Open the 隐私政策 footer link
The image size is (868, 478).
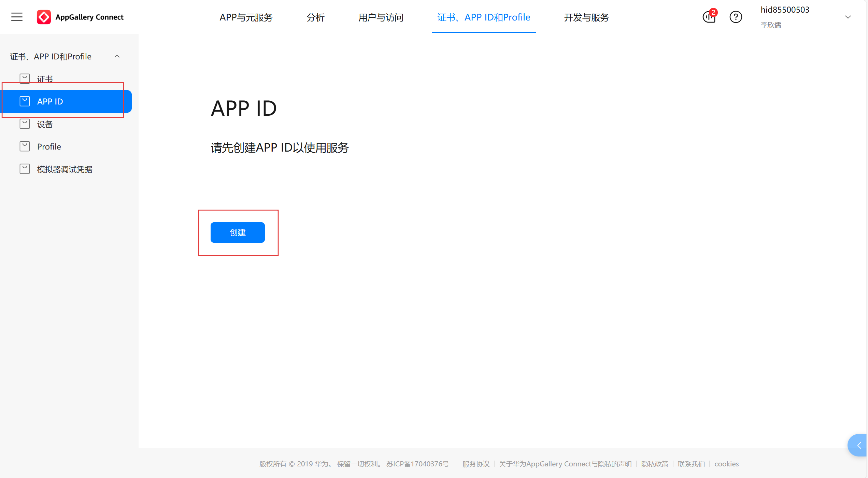pyautogui.click(x=655, y=464)
